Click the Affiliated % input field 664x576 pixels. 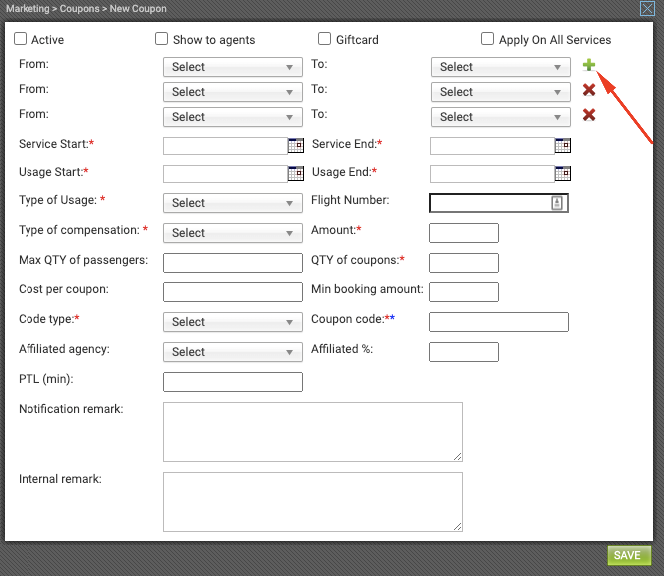pos(464,352)
